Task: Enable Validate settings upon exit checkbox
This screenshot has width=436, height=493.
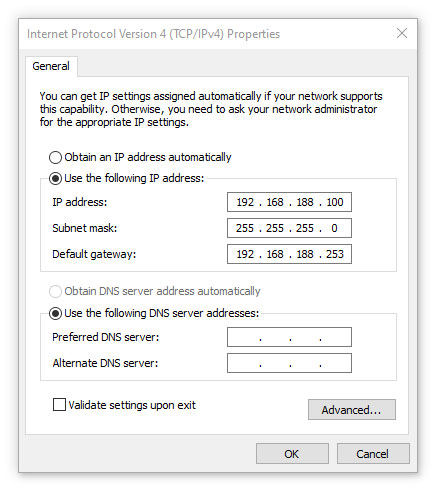Action: point(59,405)
